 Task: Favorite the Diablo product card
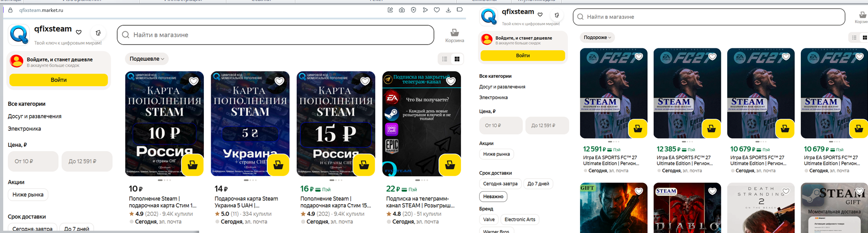pos(713,191)
